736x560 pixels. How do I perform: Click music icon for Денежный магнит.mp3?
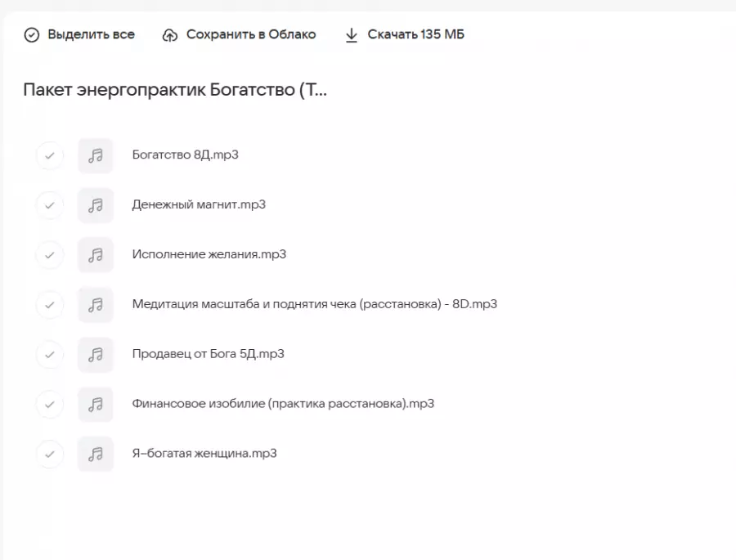pos(96,205)
